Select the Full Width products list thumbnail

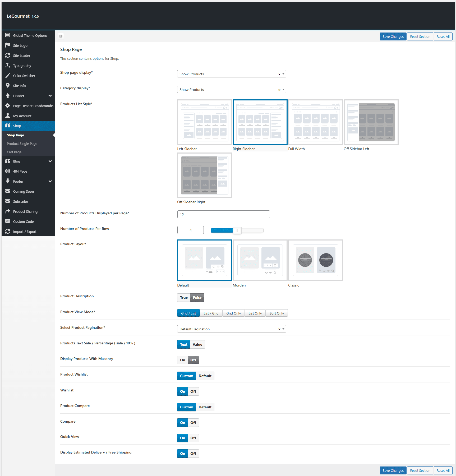[315, 122]
